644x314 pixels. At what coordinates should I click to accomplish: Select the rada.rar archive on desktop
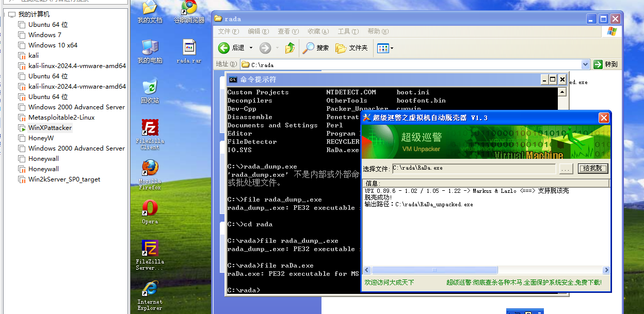[189, 52]
